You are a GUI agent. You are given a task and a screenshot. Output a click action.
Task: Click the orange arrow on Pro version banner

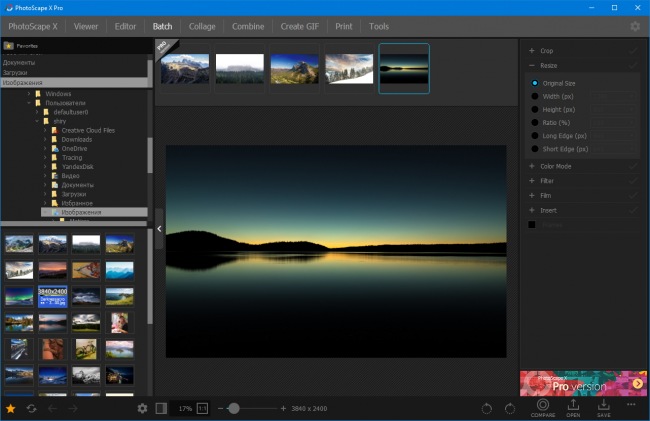coord(638,384)
